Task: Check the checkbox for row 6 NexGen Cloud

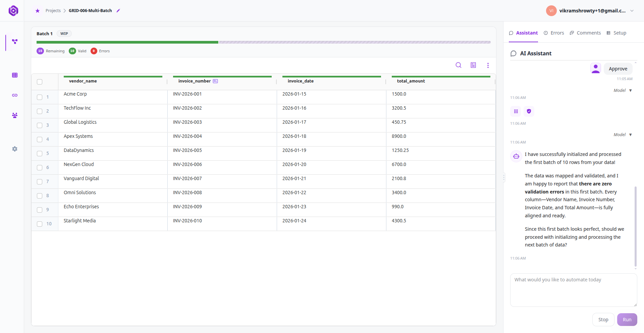Action: coord(40,168)
